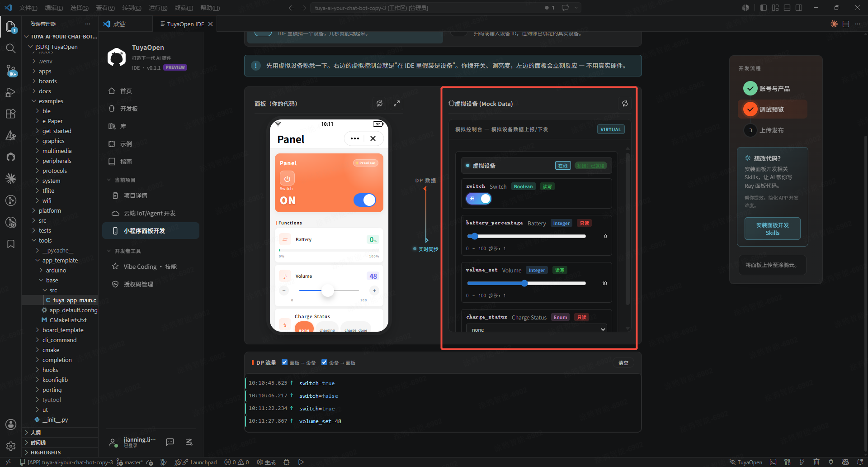Uncheck the 面板→设备 DP flow checkbox
Image resolution: width=868 pixels, height=467 pixels.
click(x=285, y=362)
